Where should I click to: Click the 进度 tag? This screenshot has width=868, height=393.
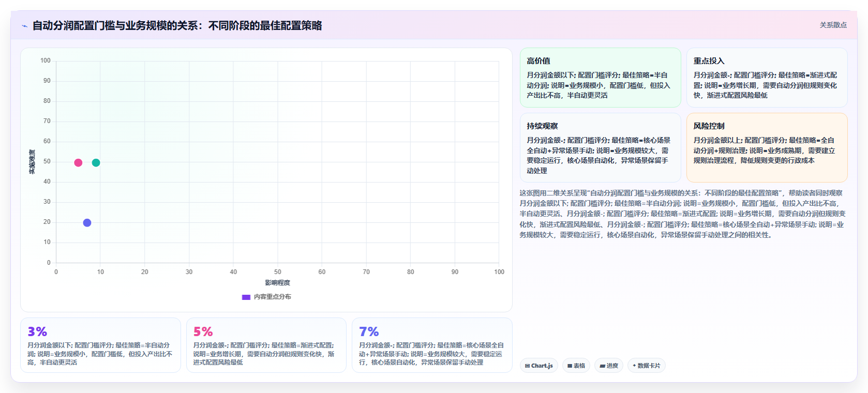609,366
